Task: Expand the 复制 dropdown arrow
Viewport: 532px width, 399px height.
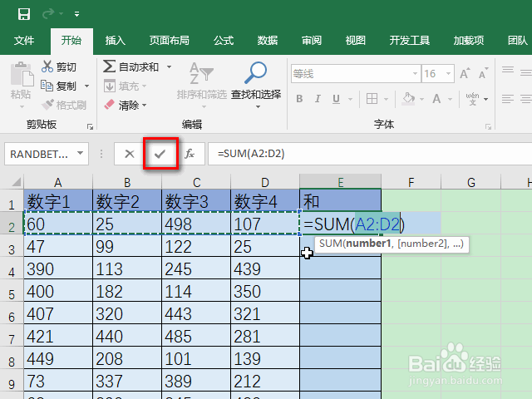Action: coord(86,86)
